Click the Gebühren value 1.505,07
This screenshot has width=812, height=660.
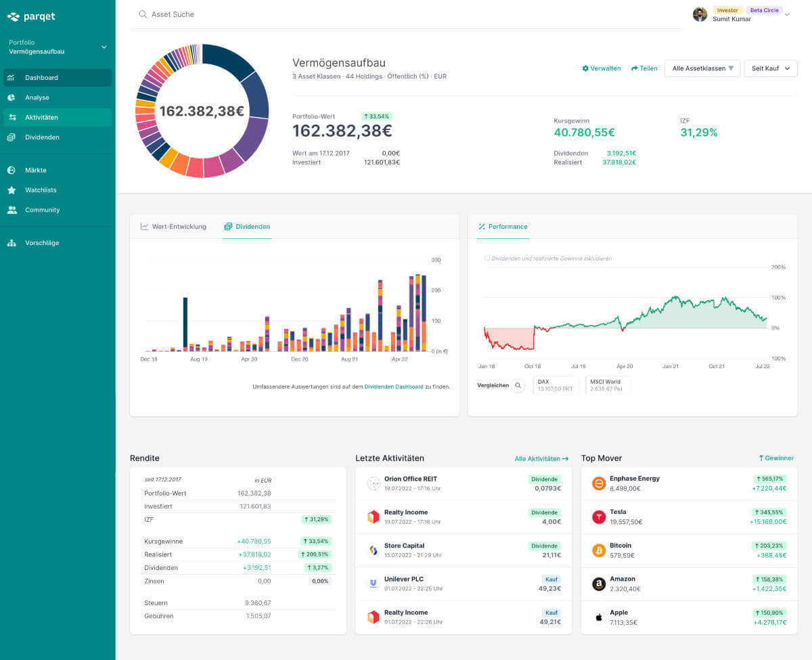tap(258, 617)
